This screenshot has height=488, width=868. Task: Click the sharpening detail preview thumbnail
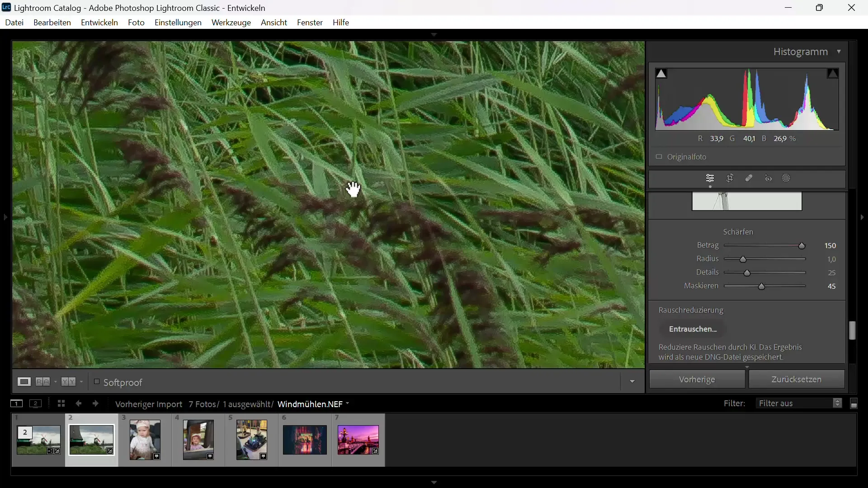coord(747,202)
